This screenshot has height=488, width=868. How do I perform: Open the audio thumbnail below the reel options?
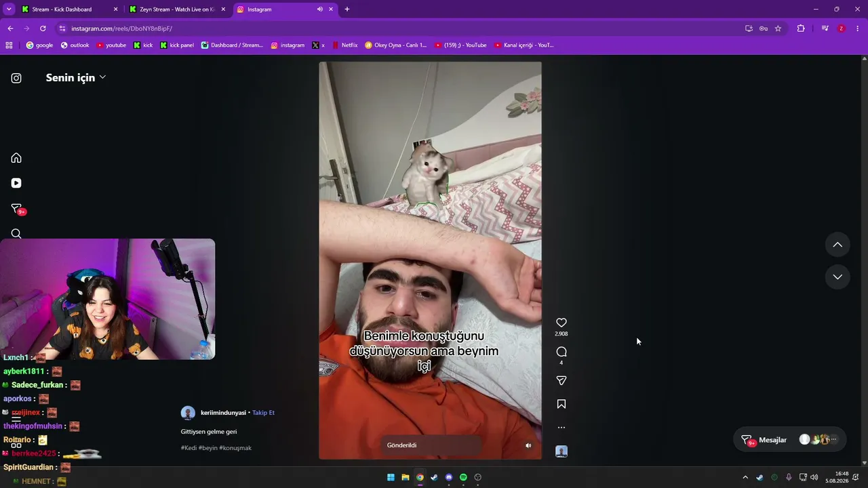[561, 451]
